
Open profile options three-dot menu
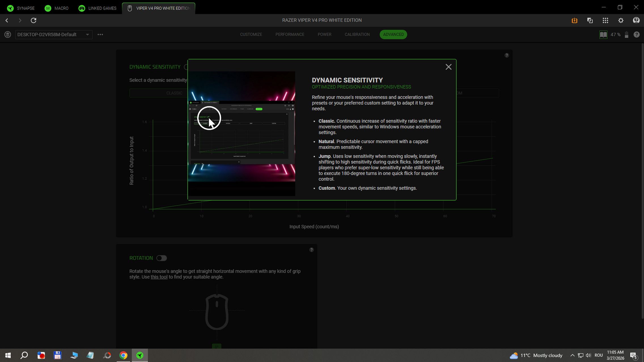[x=100, y=35]
